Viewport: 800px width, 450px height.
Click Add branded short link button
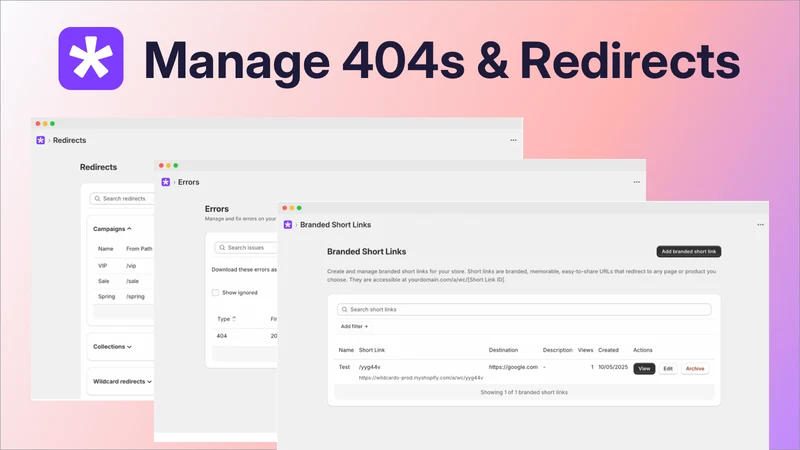pos(688,252)
